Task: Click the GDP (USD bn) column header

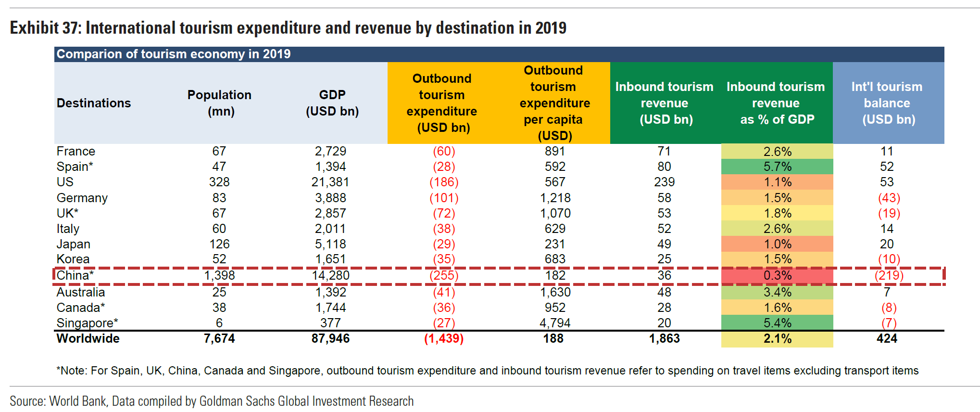Action: (x=332, y=103)
